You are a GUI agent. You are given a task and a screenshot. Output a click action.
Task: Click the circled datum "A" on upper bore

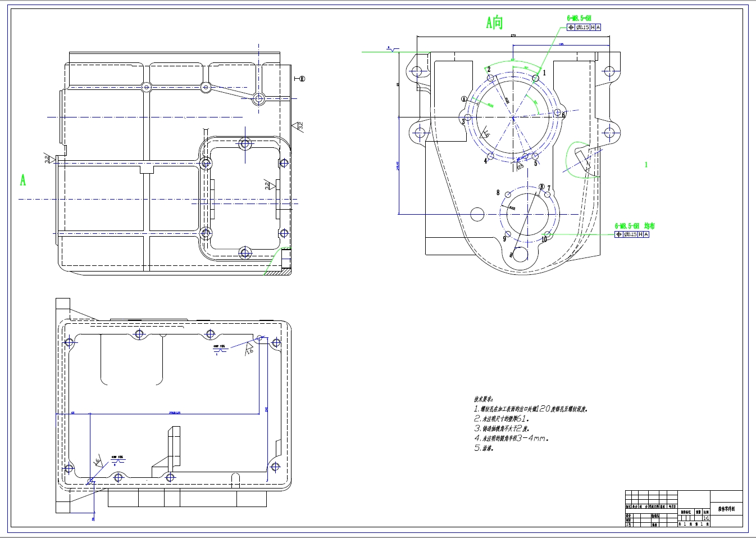point(464,100)
